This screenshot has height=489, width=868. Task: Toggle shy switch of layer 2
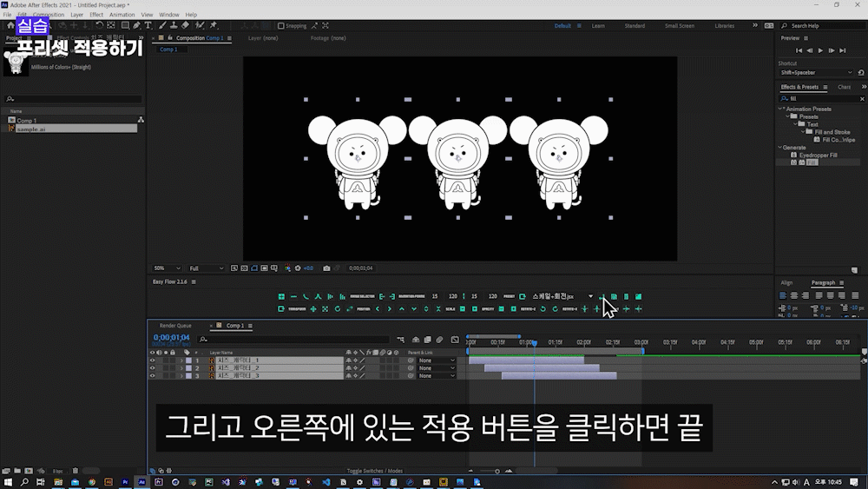click(349, 368)
